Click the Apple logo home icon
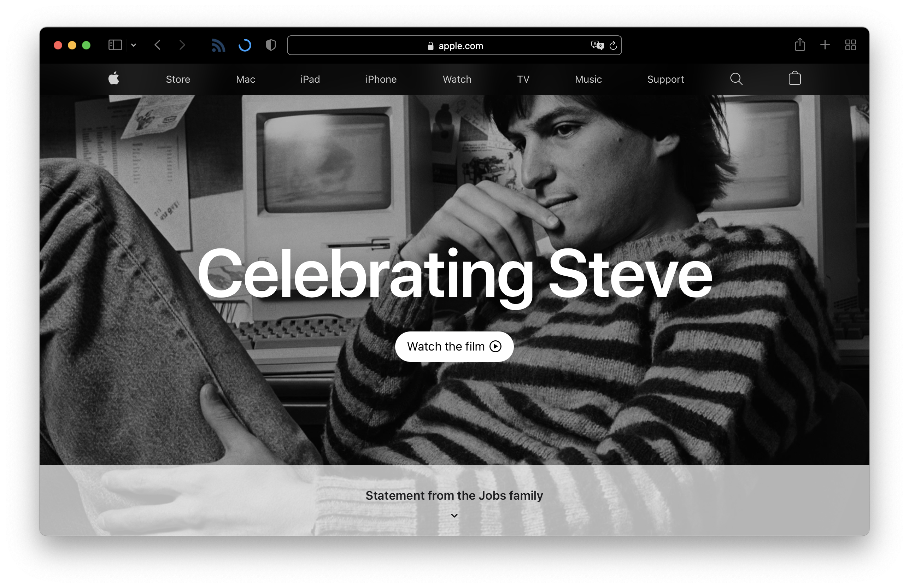The width and height of the screenshot is (909, 588). pyautogui.click(x=114, y=79)
